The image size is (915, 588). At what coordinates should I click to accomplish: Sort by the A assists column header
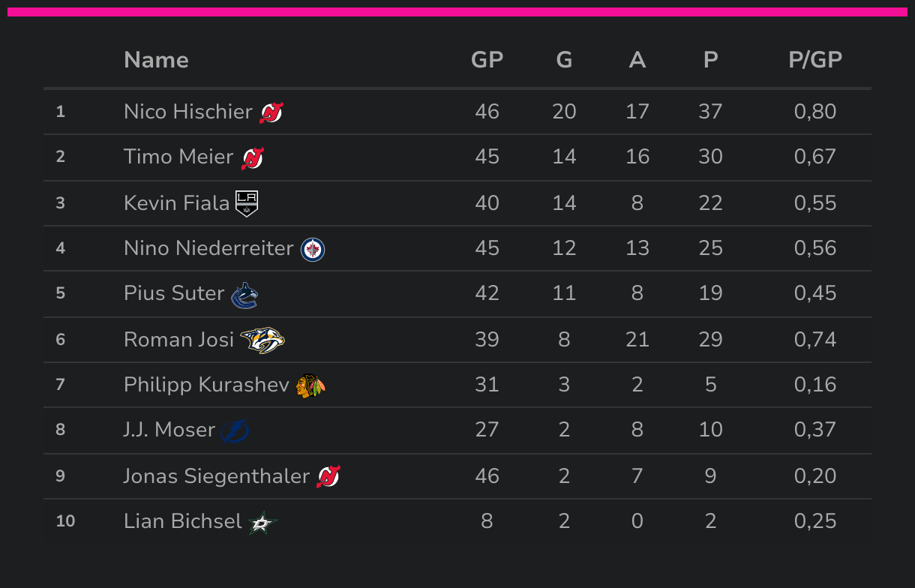click(637, 60)
